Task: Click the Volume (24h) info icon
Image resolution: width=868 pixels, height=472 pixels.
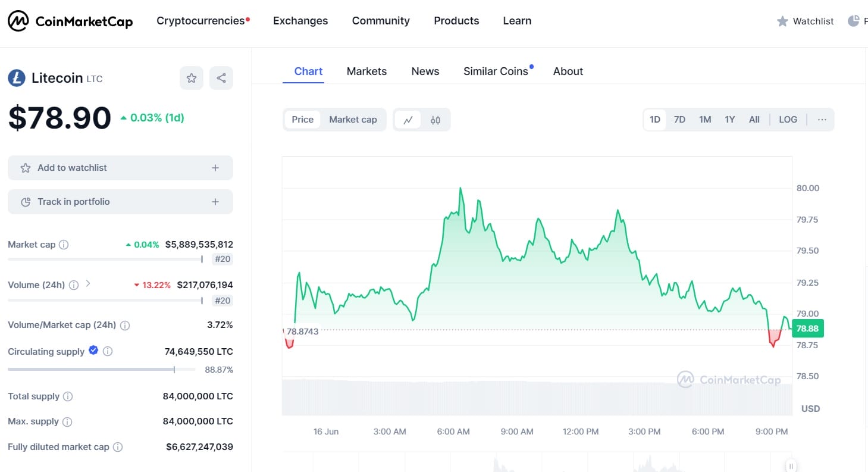Action: point(74,285)
